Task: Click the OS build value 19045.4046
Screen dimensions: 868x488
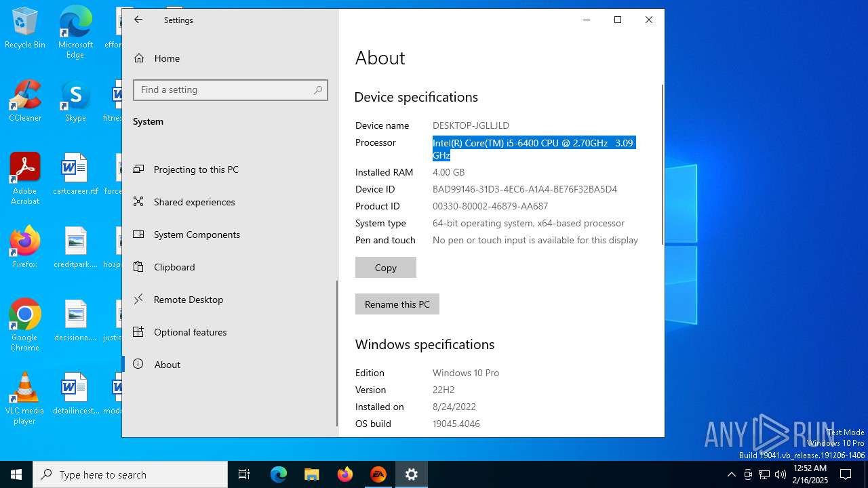Action: 456,424
